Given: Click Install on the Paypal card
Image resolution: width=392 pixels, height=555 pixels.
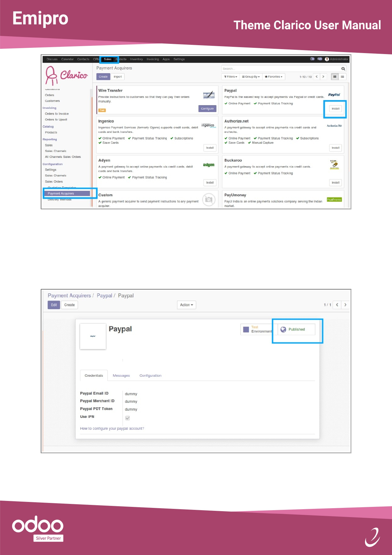Looking at the screenshot, I should tap(336, 108).
